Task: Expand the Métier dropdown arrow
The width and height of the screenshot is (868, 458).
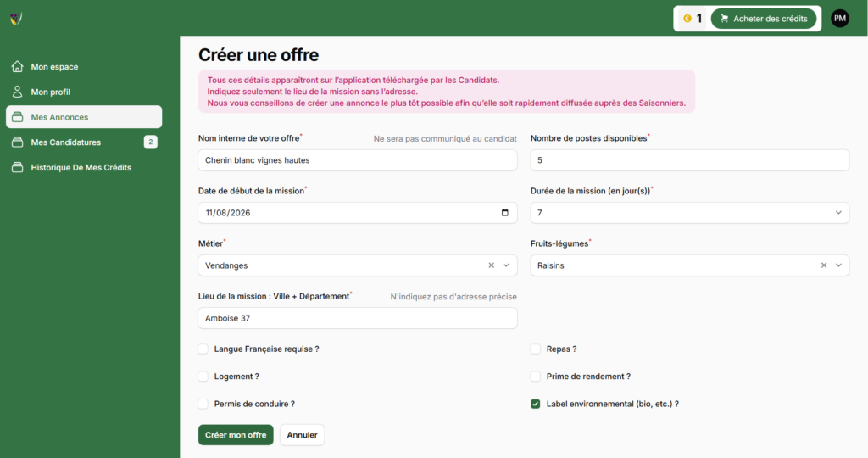Action: click(x=506, y=265)
